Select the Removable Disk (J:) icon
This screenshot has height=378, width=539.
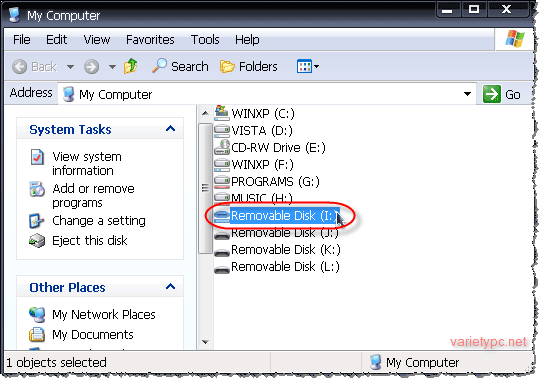222,235
